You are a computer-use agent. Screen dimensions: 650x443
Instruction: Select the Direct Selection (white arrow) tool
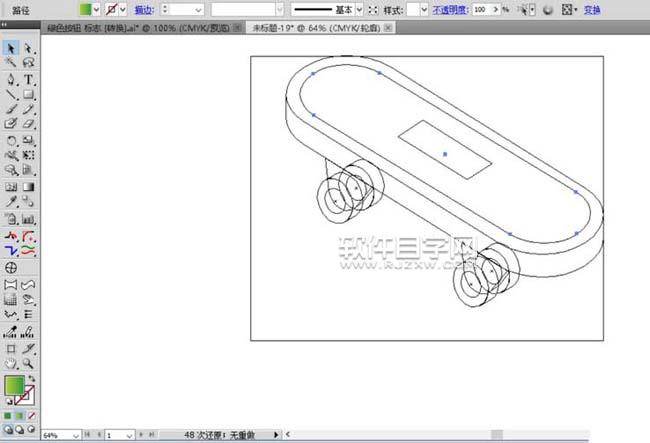(28, 48)
